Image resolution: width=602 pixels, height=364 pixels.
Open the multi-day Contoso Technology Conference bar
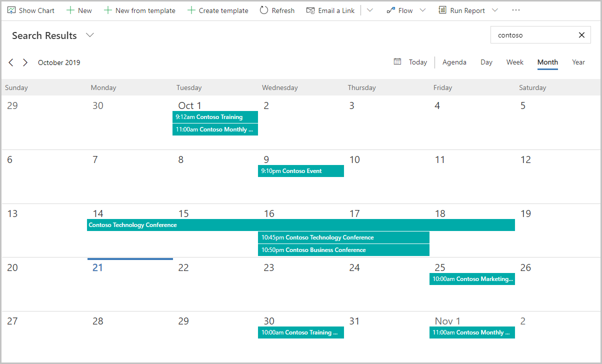[x=301, y=225]
